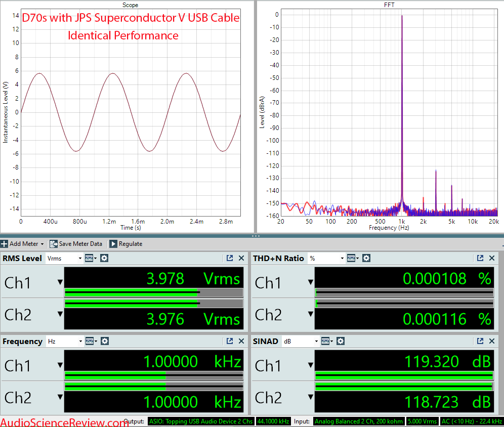The width and height of the screenshot is (504, 427).
Task: Open Frequency meter graph view icon
Action: tap(91, 341)
